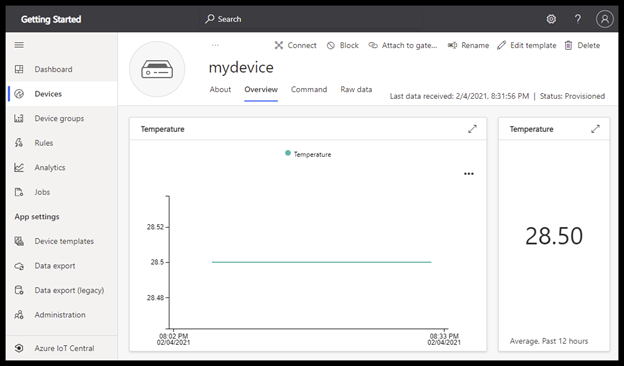The width and height of the screenshot is (624, 366).
Task: Click the Attach to gateway link icon
Action: click(x=373, y=45)
